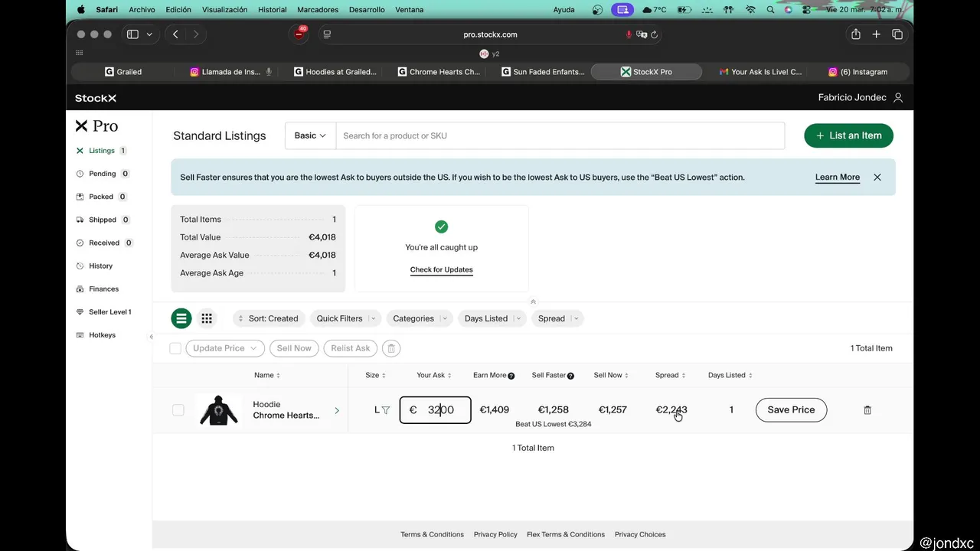Switch to (6) Instagram tab

point(857,72)
